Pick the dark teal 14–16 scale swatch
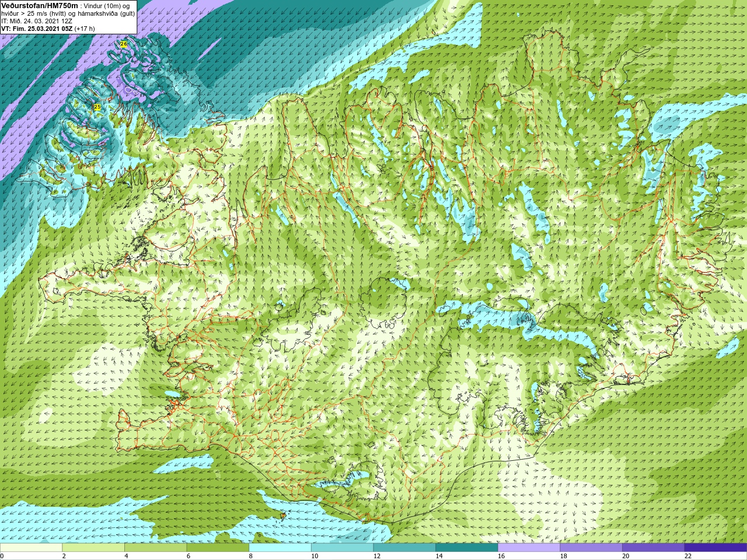Screen dimensions: 747x560 click(467, 548)
